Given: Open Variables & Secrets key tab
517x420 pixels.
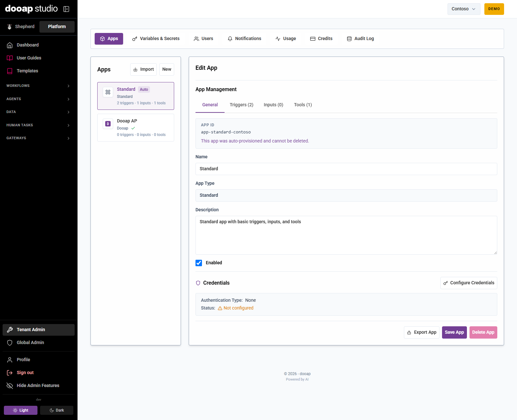Looking at the screenshot, I should tap(156, 39).
